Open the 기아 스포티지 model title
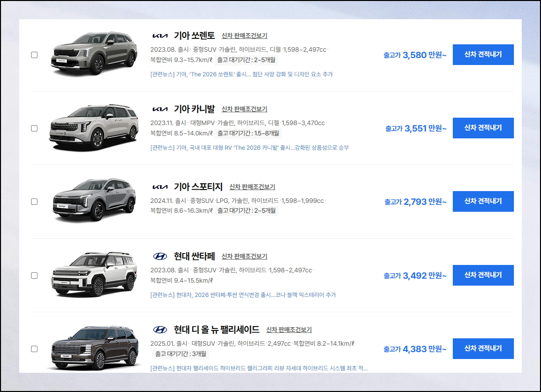This screenshot has height=392, width=541. (x=198, y=187)
